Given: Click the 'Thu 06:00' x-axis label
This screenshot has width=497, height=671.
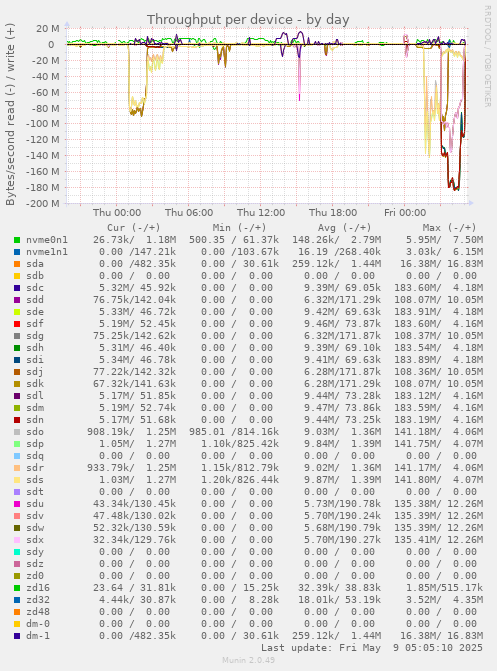Looking at the screenshot, I should [x=189, y=213].
